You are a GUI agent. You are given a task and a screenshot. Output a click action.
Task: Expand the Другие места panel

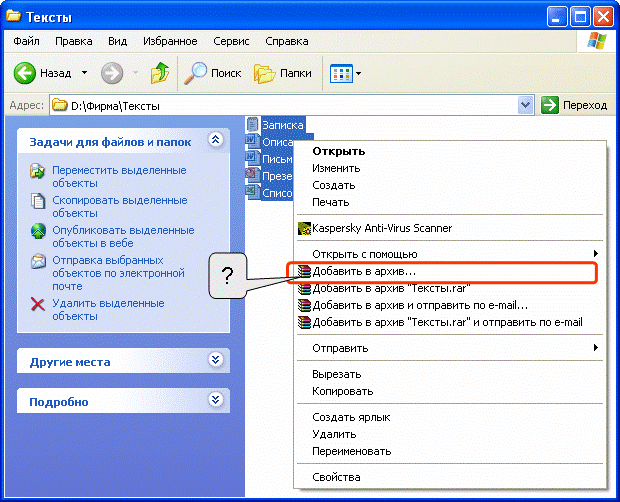coord(215,359)
